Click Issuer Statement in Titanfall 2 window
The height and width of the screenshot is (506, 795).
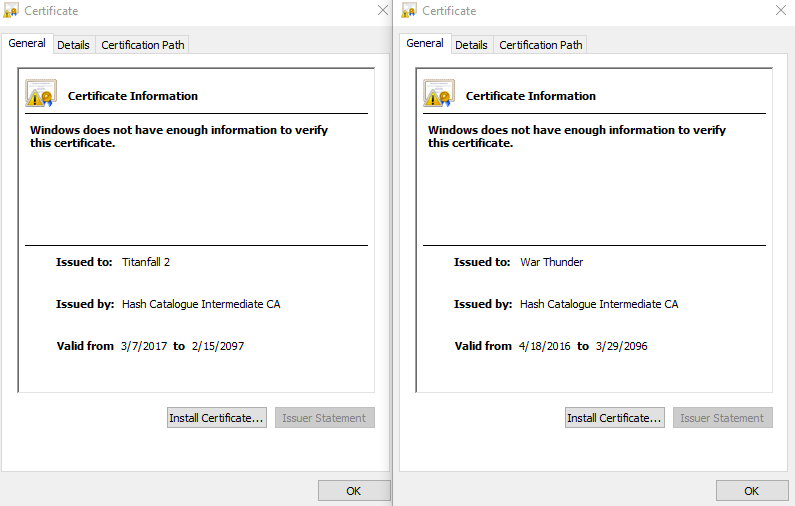pos(324,418)
